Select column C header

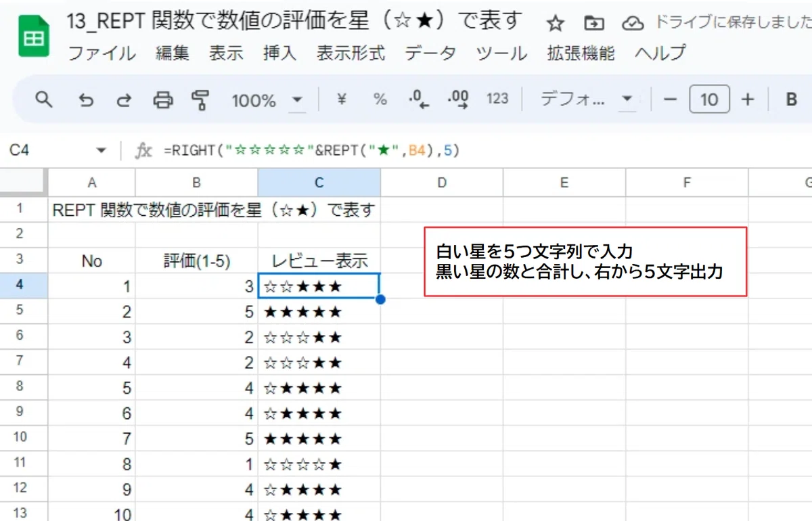[319, 183]
